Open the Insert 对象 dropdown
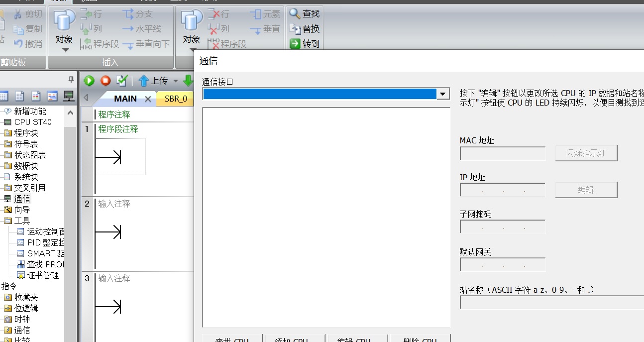Screen dimensions: 644x342 (x=65, y=49)
